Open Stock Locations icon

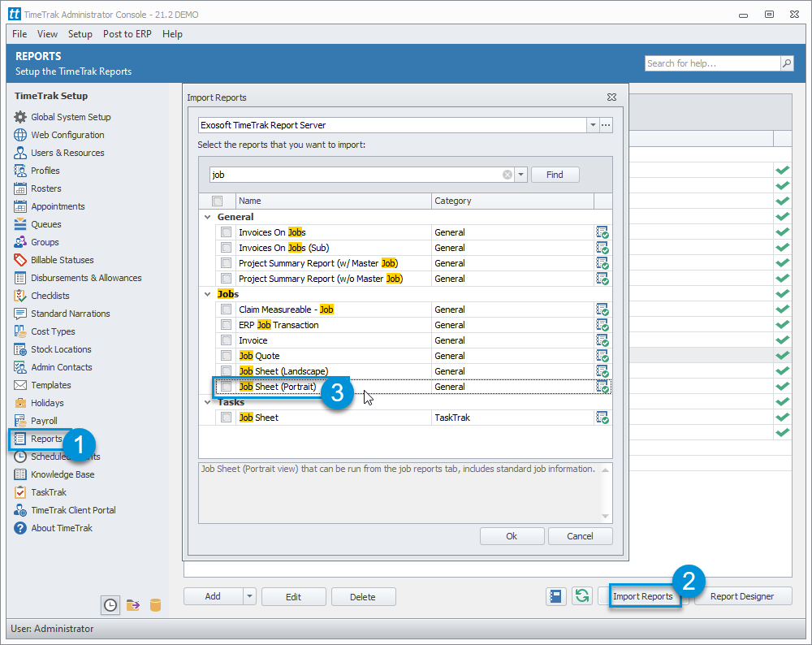coord(20,349)
